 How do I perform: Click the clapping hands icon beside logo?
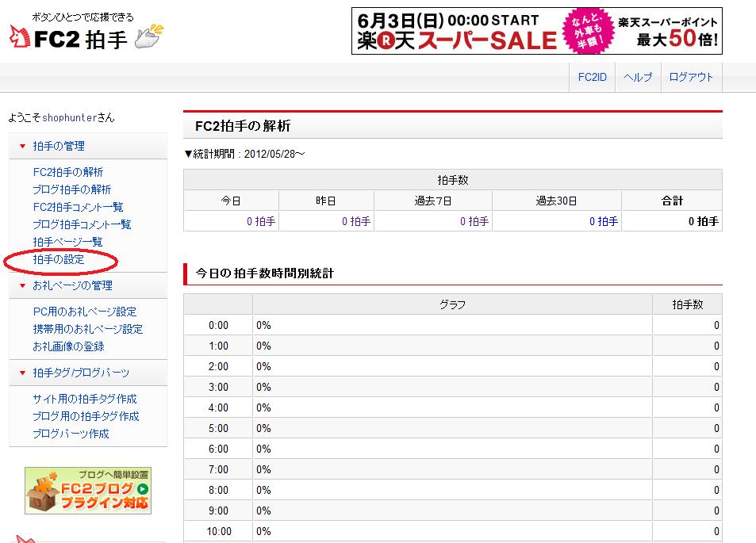149,36
